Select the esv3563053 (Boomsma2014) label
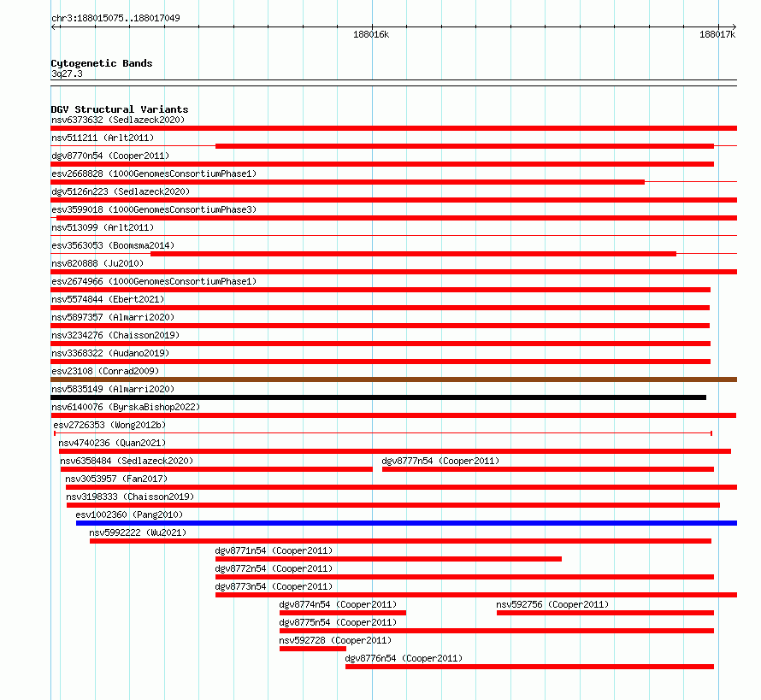Viewport: 761px width, 700px height. tap(113, 245)
